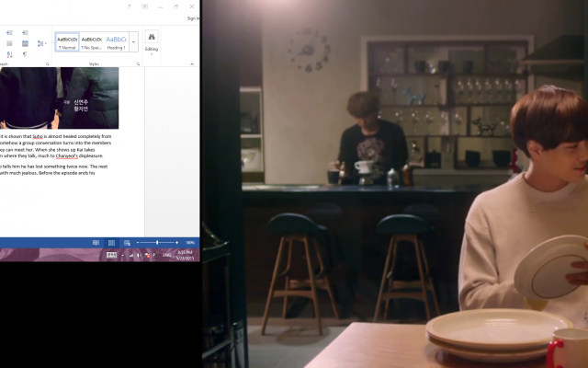Open line and paragraph spacing options
The width and height of the screenshot is (588, 368).
point(41,43)
